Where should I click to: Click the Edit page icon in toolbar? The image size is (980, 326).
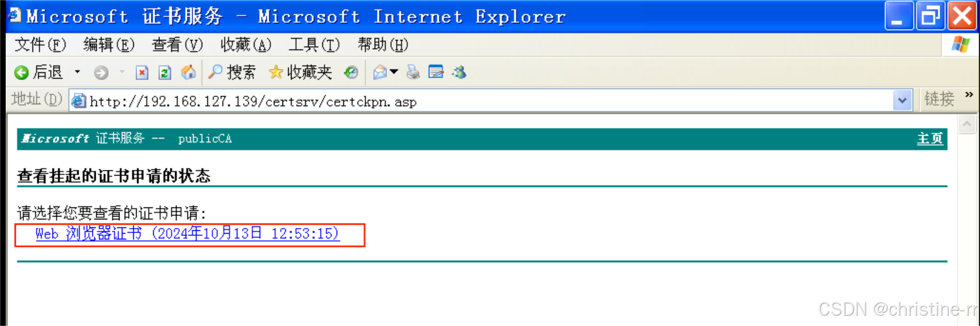point(436,72)
